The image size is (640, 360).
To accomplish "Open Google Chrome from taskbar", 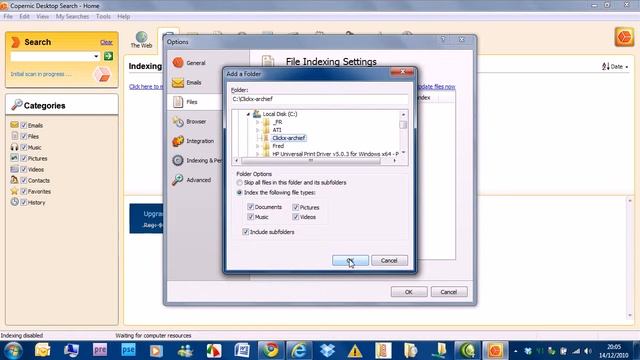I will 270,350.
